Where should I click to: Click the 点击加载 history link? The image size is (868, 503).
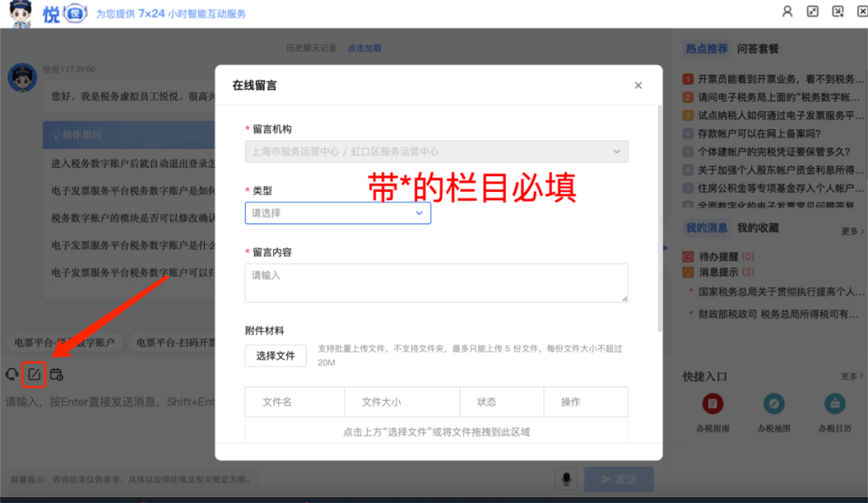click(x=364, y=48)
